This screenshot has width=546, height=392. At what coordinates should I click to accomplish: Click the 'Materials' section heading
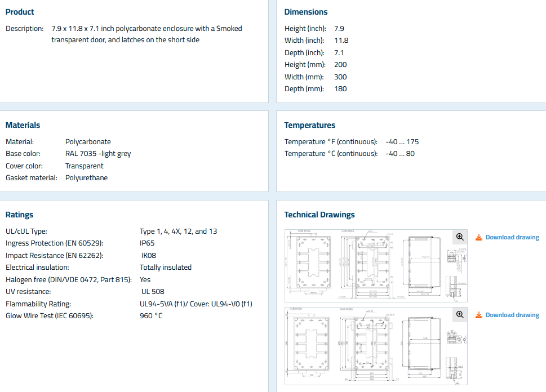(23, 125)
